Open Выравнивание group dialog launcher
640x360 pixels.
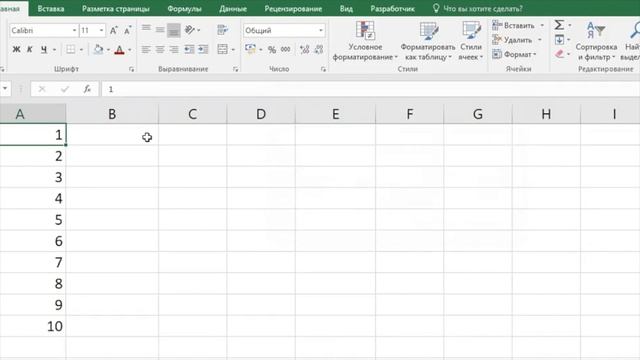(x=236, y=69)
